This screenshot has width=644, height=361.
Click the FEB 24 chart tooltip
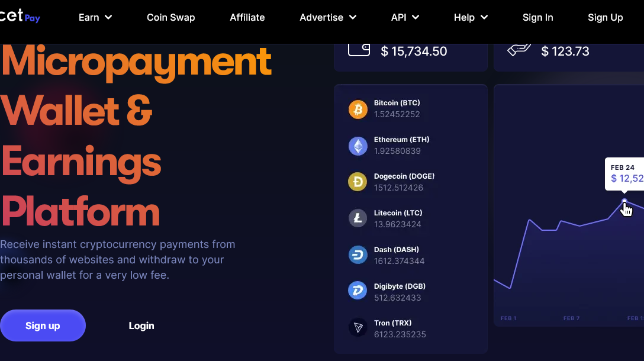624,174
